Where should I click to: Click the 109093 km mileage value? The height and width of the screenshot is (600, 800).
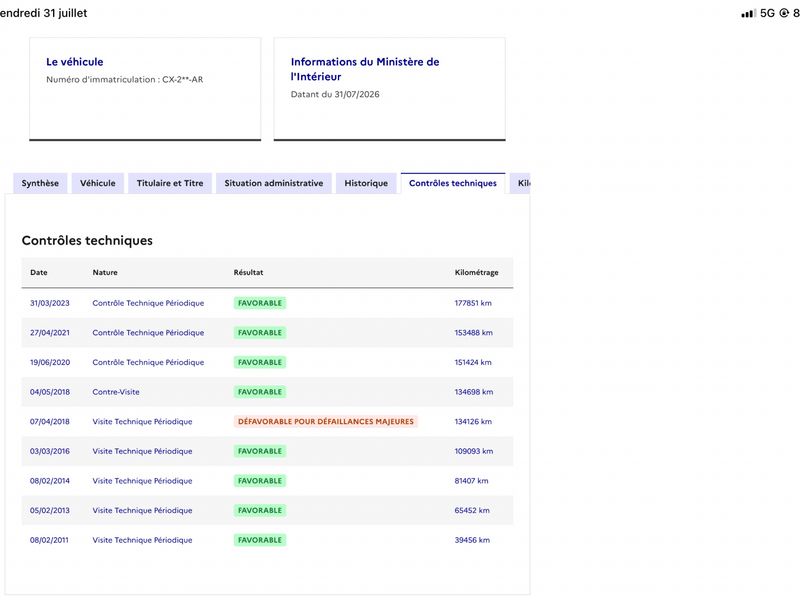[473, 451]
